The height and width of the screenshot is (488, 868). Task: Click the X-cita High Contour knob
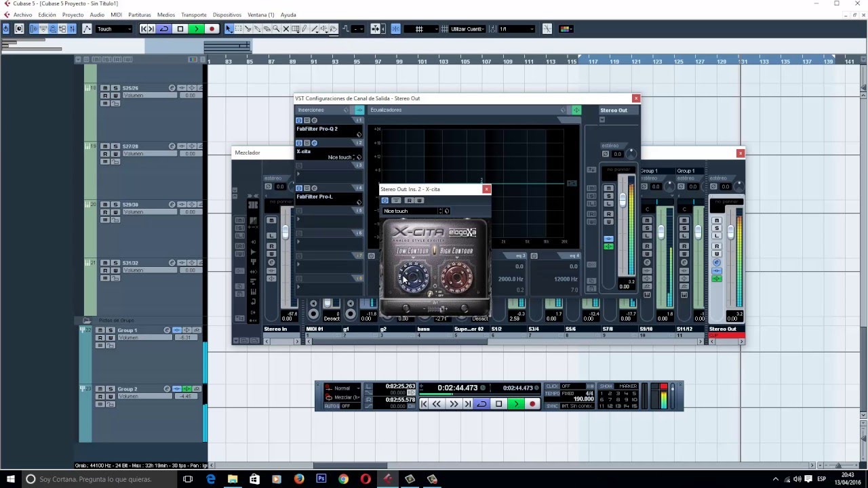[x=456, y=278]
